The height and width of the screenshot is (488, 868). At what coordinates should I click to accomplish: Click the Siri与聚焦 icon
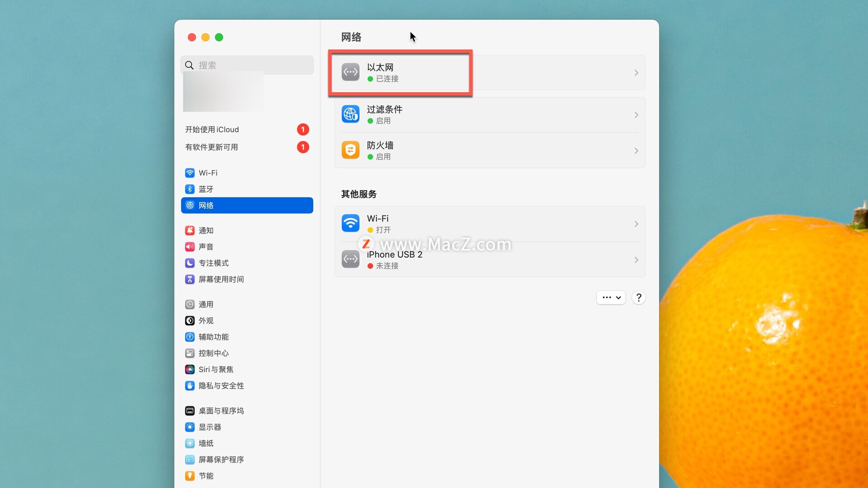click(x=190, y=370)
